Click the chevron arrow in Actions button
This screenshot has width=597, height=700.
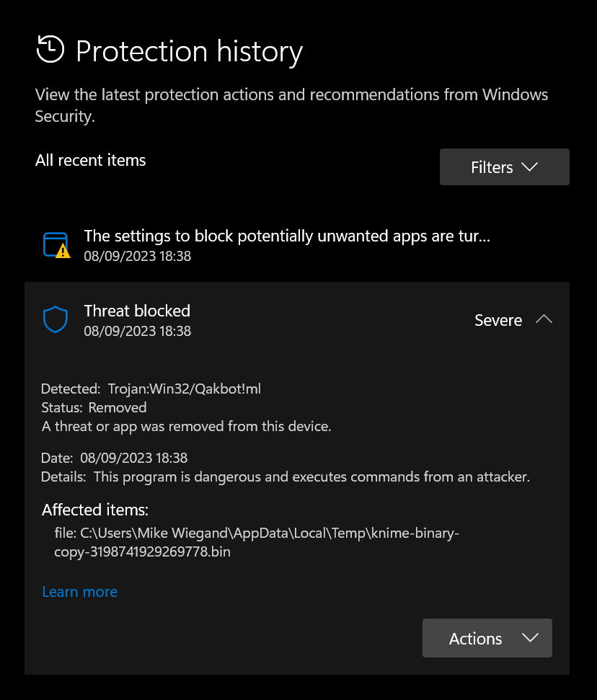pyautogui.click(x=530, y=637)
